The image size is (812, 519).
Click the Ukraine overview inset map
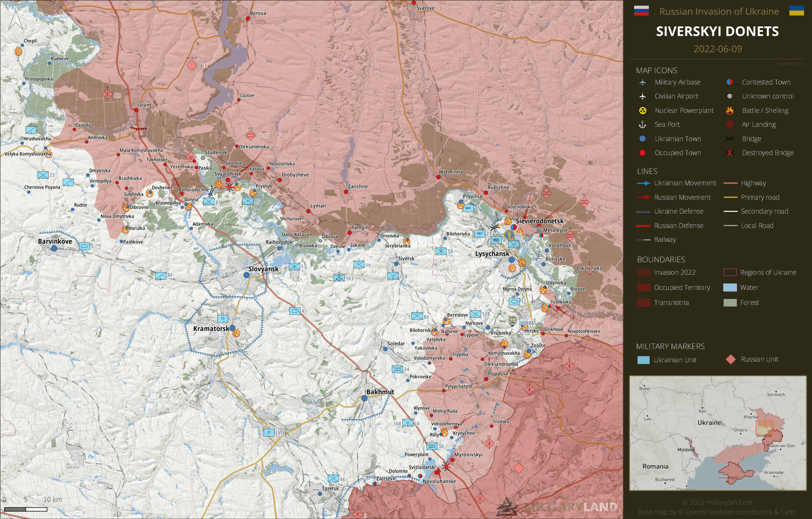(718, 433)
